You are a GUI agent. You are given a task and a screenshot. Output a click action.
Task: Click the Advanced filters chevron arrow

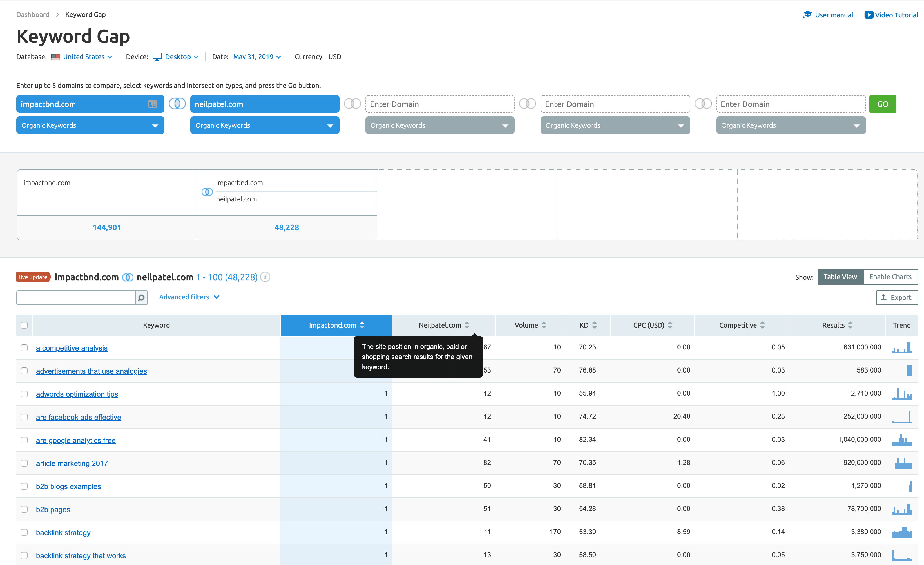[x=217, y=297]
